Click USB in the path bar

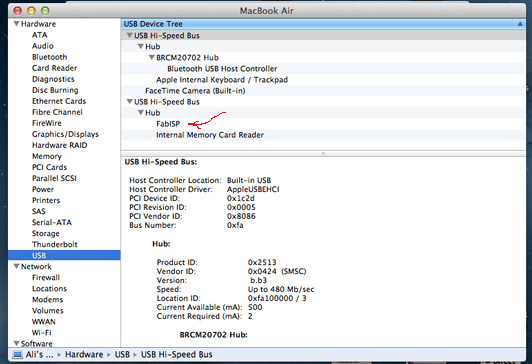122,355
